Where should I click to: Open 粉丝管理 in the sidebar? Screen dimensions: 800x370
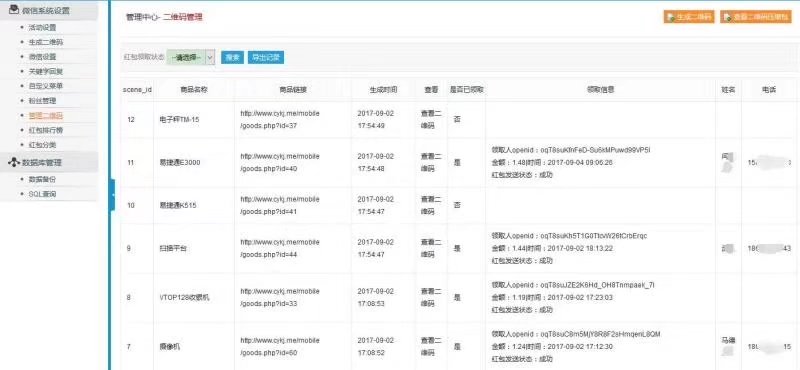pyautogui.click(x=42, y=101)
